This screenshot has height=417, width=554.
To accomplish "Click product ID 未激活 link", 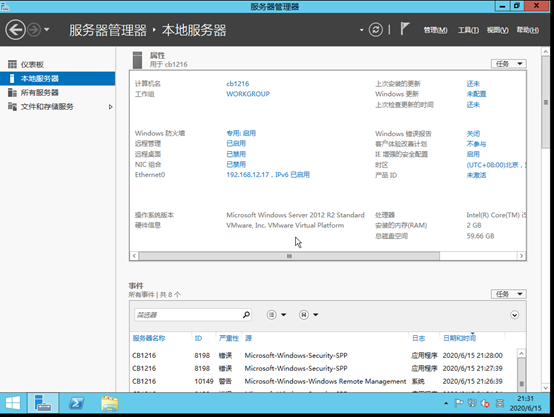I will [476, 175].
